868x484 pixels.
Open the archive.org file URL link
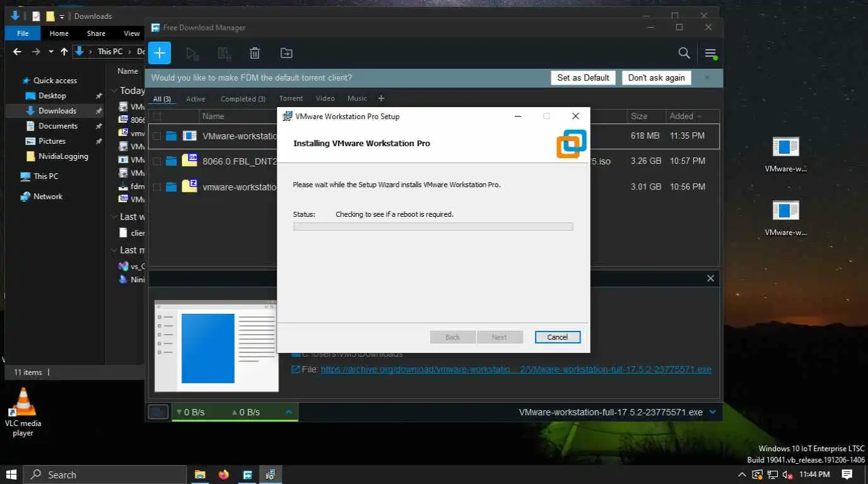coord(516,370)
